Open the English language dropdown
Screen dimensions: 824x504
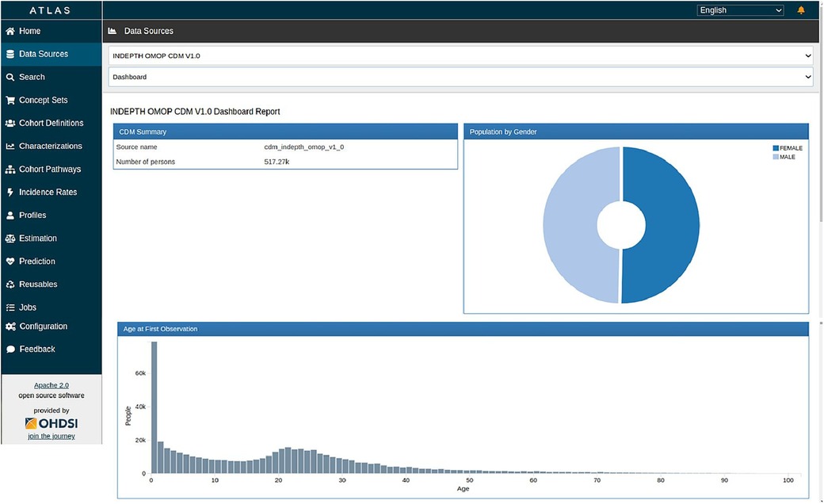[x=740, y=10]
